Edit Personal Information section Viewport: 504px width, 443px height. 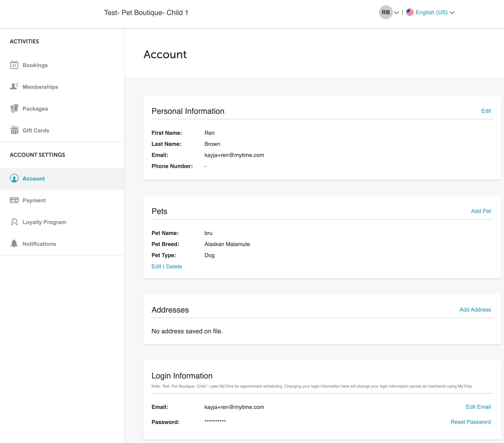[486, 111]
